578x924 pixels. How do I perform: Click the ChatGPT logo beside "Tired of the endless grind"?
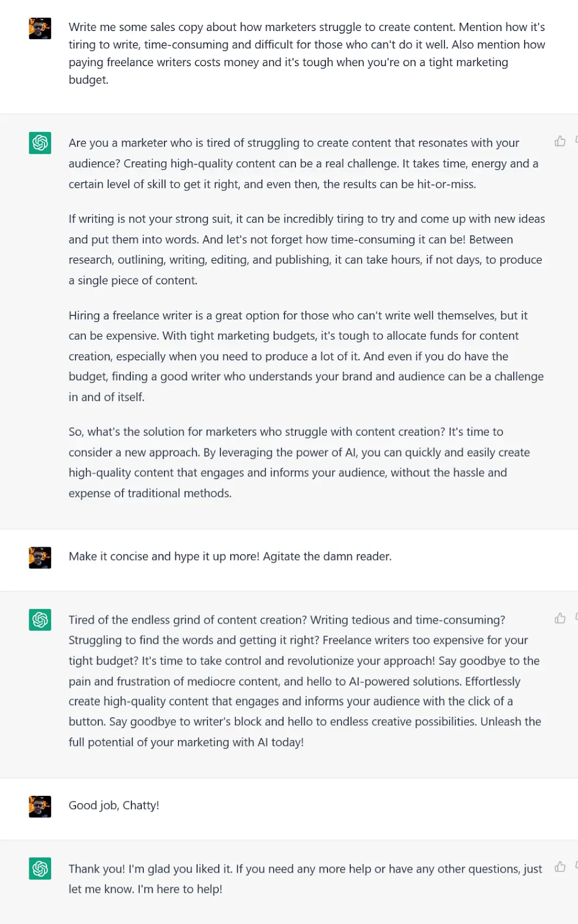click(x=40, y=619)
